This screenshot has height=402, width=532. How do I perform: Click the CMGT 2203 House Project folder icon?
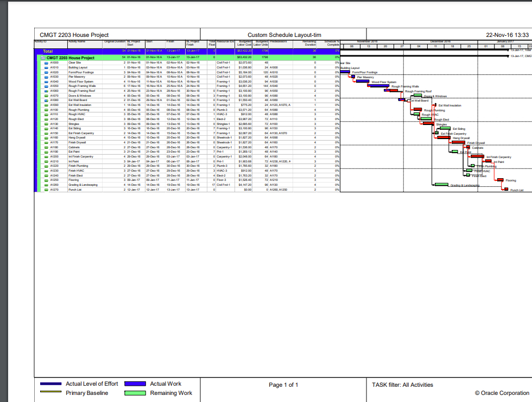pos(42,58)
